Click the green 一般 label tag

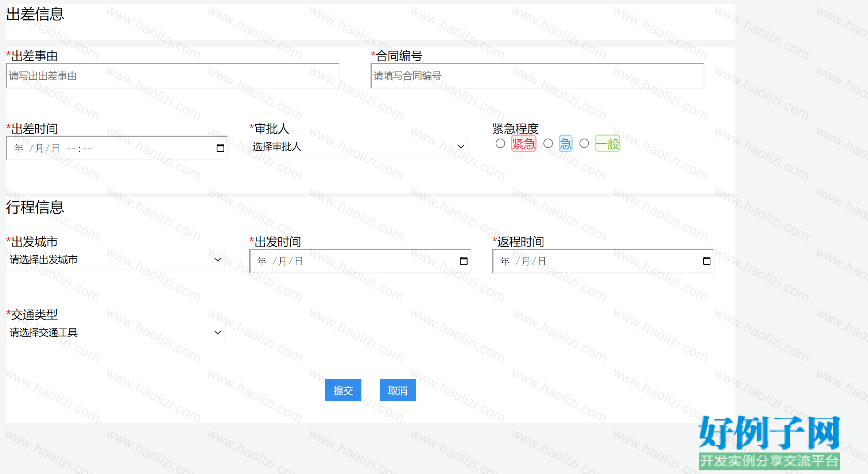(x=608, y=144)
